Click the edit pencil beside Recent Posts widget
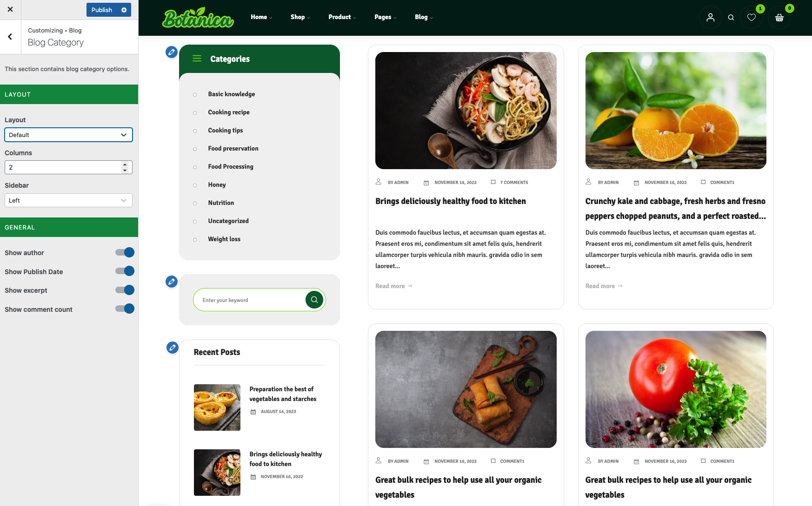 pyautogui.click(x=173, y=347)
